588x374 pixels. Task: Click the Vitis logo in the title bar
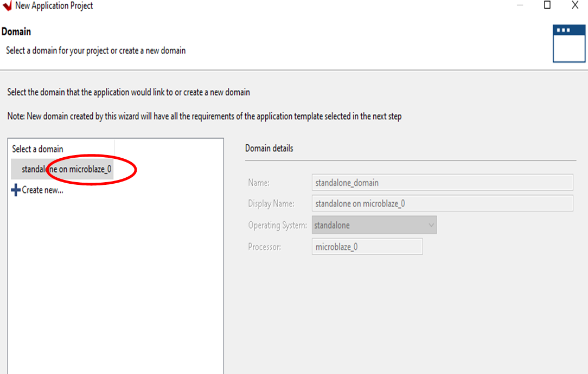click(7, 6)
